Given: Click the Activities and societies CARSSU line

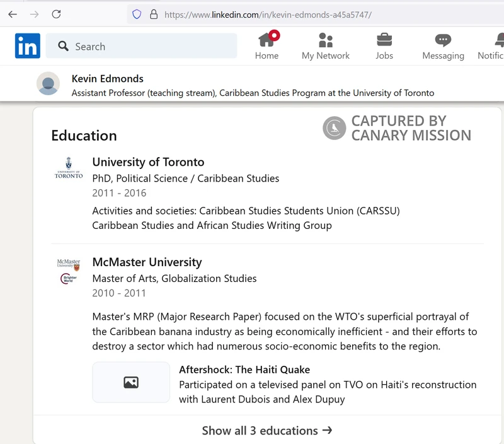Looking at the screenshot, I should click(x=246, y=211).
